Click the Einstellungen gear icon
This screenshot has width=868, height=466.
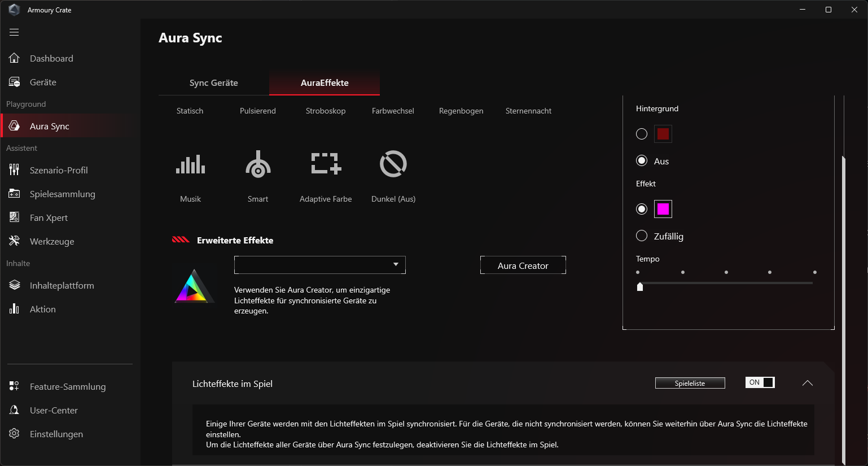14,434
